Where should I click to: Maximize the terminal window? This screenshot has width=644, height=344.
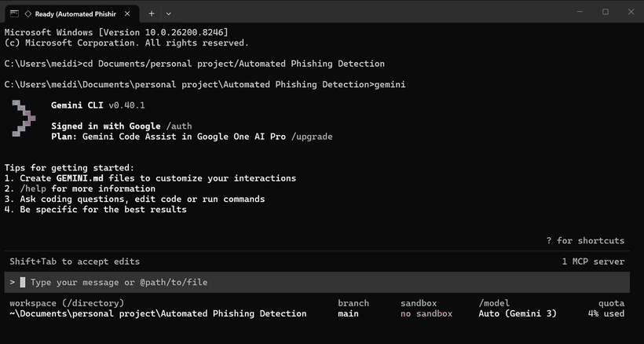(x=606, y=12)
